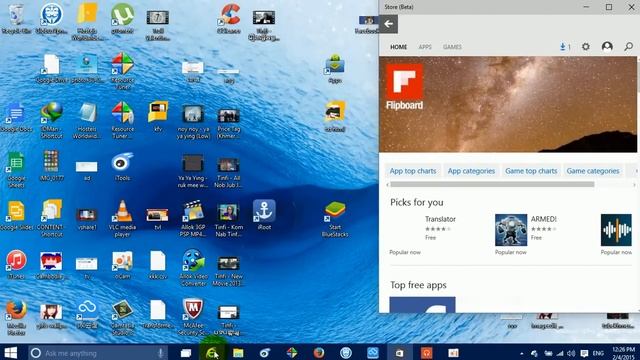
Task: Launch VLC media player shortcut
Action: (122, 218)
